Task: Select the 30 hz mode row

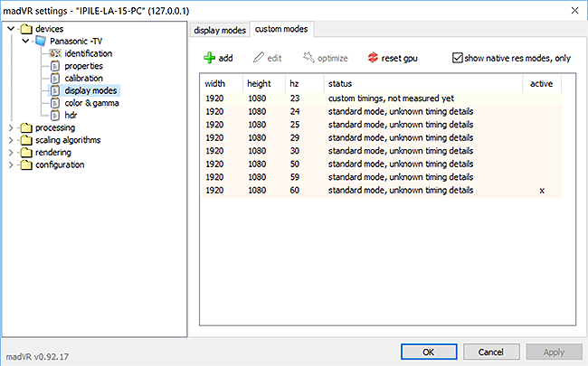Action: (381, 151)
